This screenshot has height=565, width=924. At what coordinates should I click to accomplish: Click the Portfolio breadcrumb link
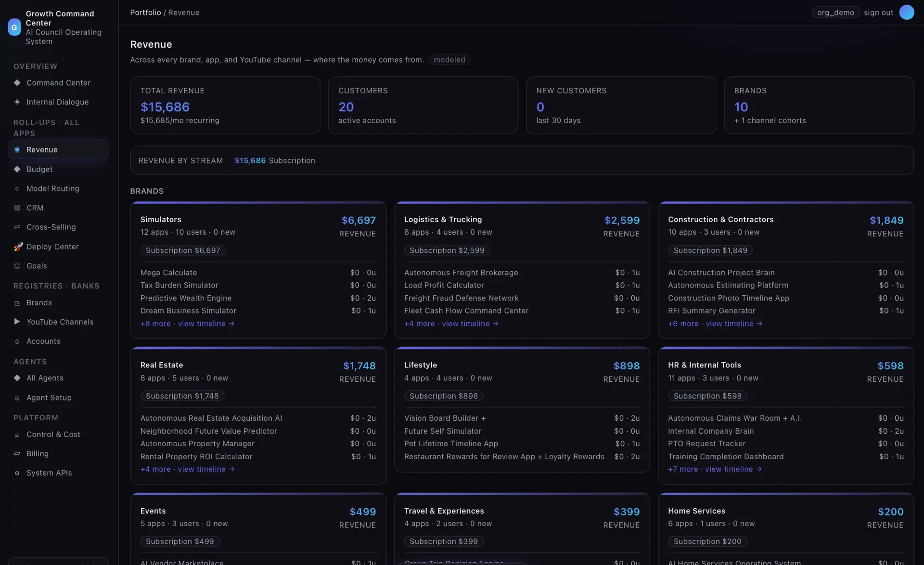click(x=145, y=13)
